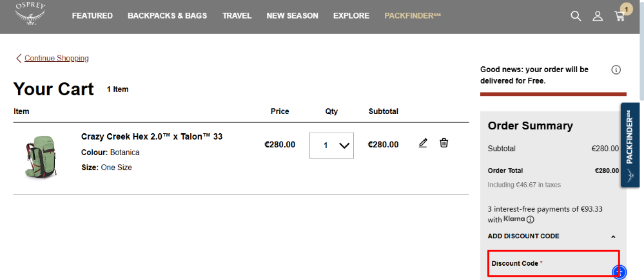Click the free delivery info icon
The width and height of the screenshot is (644, 280).
pos(616,70)
